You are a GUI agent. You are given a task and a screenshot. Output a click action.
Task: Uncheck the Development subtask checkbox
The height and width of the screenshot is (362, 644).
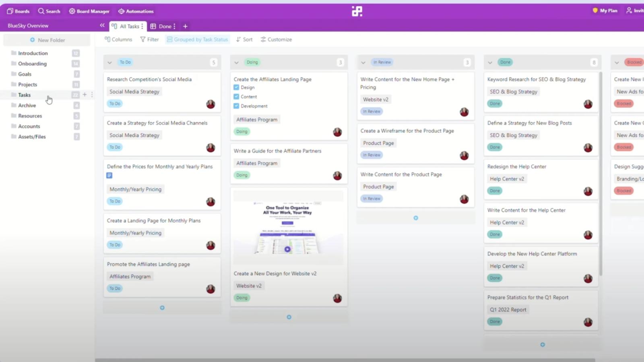[x=236, y=106]
